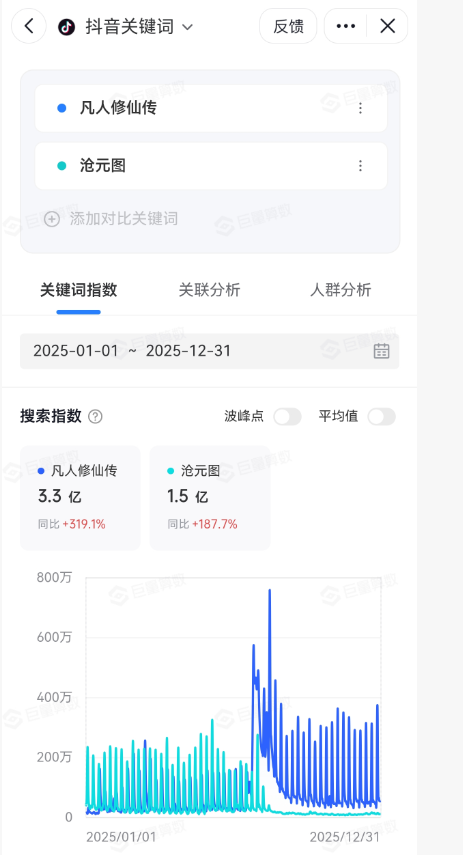This screenshot has height=855, width=463.
Task: Click the help icon next to 搜索指数
Action: click(95, 417)
